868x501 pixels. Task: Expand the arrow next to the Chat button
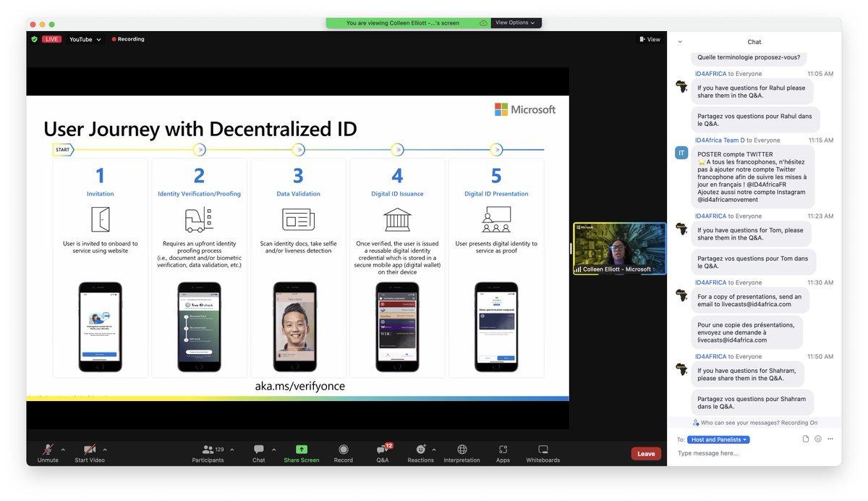273,450
